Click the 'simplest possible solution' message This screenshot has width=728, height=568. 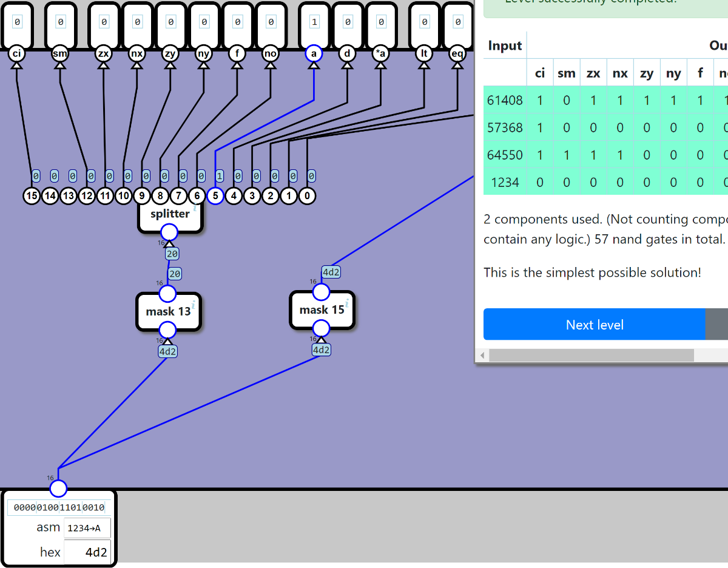click(x=592, y=272)
